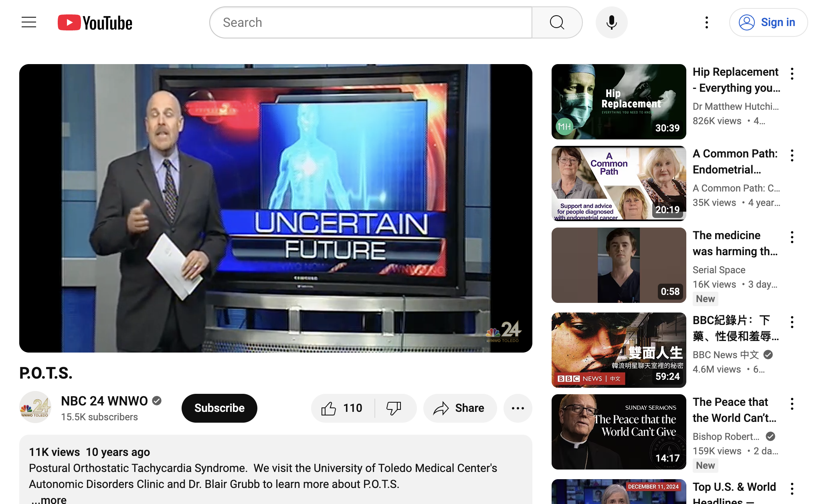Like the video with thumbs up

click(x=342, y=408)
